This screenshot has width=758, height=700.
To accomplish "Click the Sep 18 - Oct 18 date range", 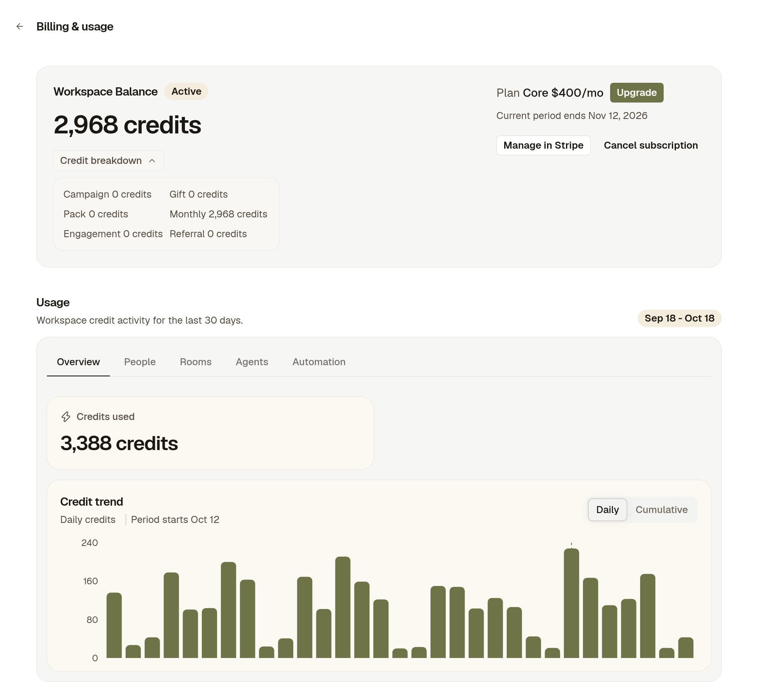I will pos(679,318).
